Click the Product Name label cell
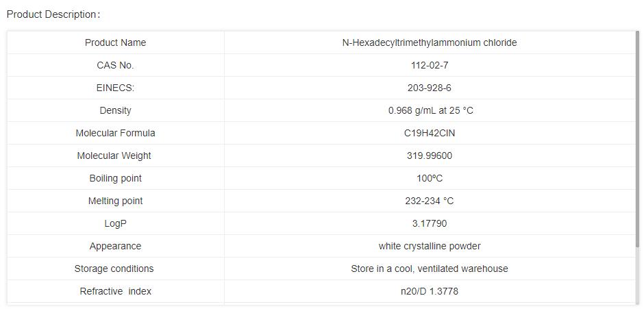644x311 pixels. tap(115, 42)
